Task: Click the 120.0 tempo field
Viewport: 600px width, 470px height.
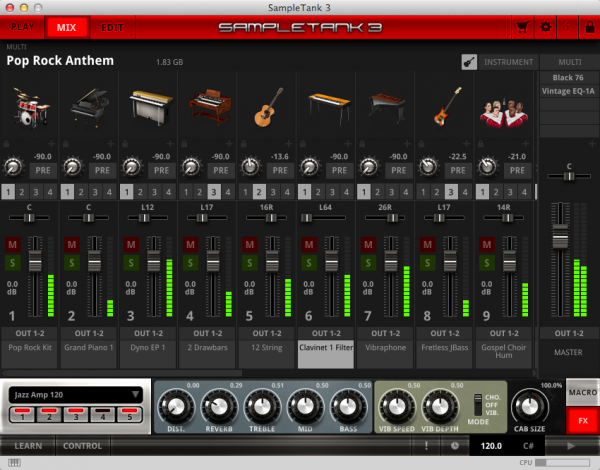Action: tap(491, 446)
